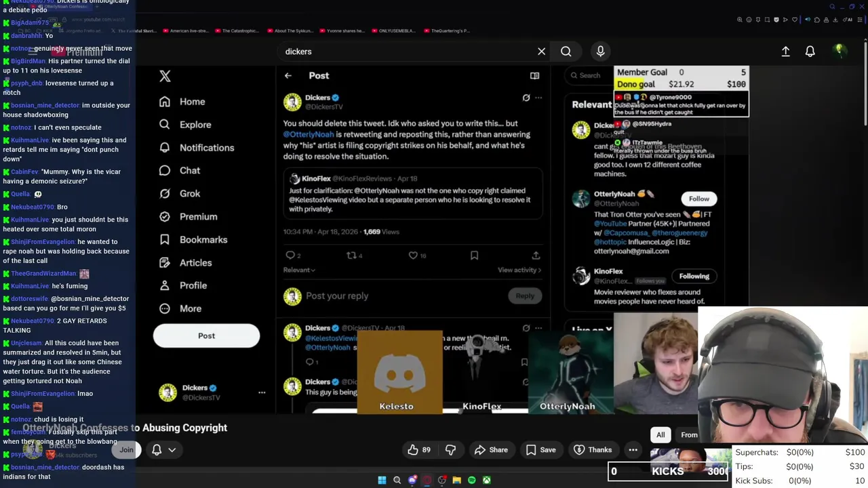868x488 pixels.
Task: Open Xbox app from the taskbar
Action: tap(486, 480)
